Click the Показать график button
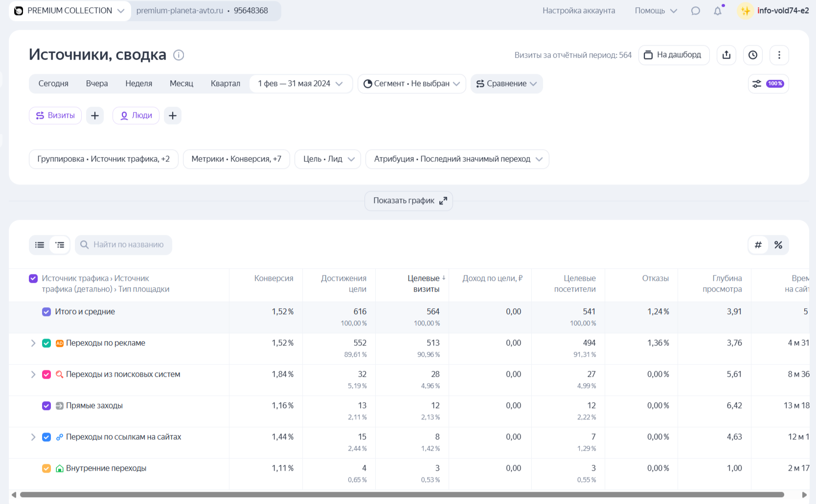This screenshot has width=816, height=504. pos(408,201)
